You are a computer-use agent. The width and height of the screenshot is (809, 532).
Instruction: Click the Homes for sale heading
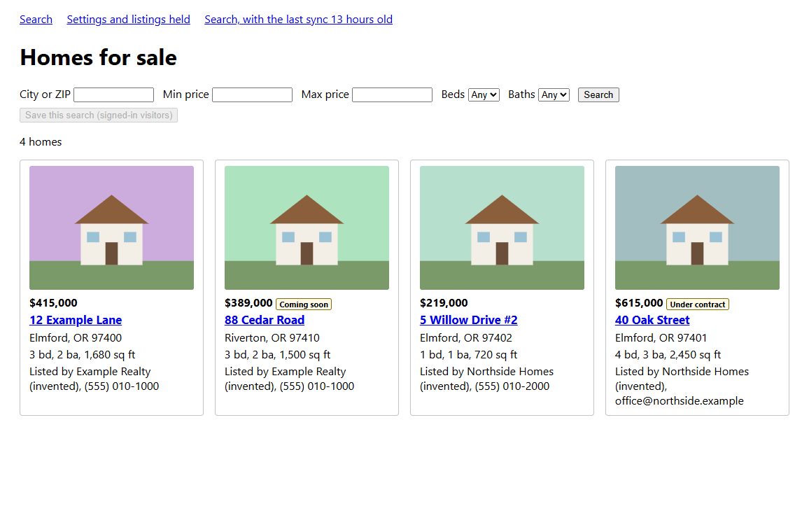(98, 57)
